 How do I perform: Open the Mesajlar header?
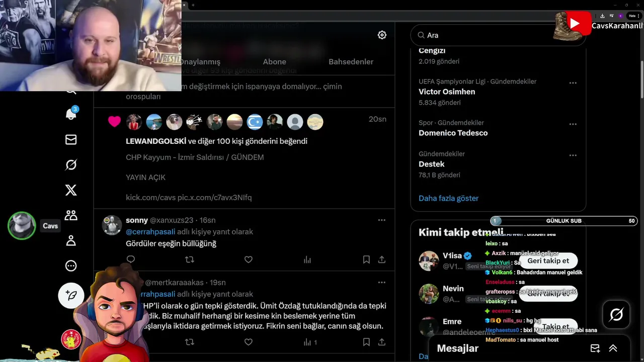click(458, 348)
